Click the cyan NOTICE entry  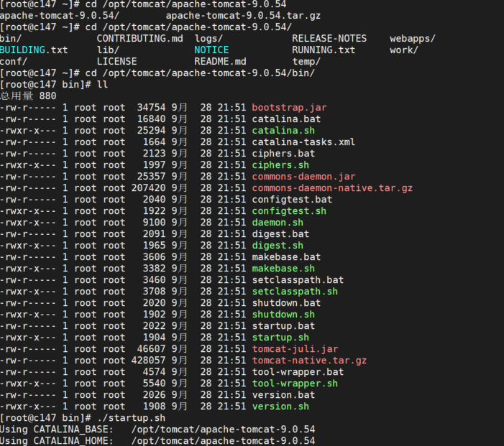pyautogui.click(x=211, y=50)
